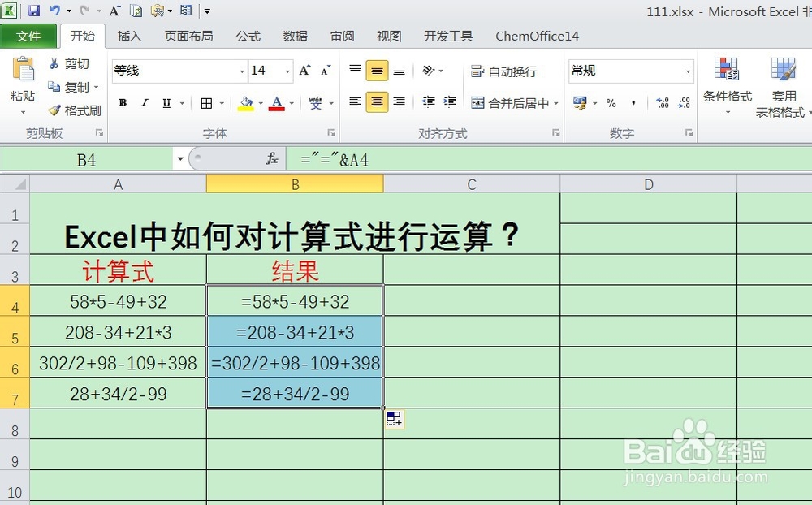The image size is (812, 505).
Task: Click cell with 302/2+98-109+398 in column A
Action: [118, 363]
